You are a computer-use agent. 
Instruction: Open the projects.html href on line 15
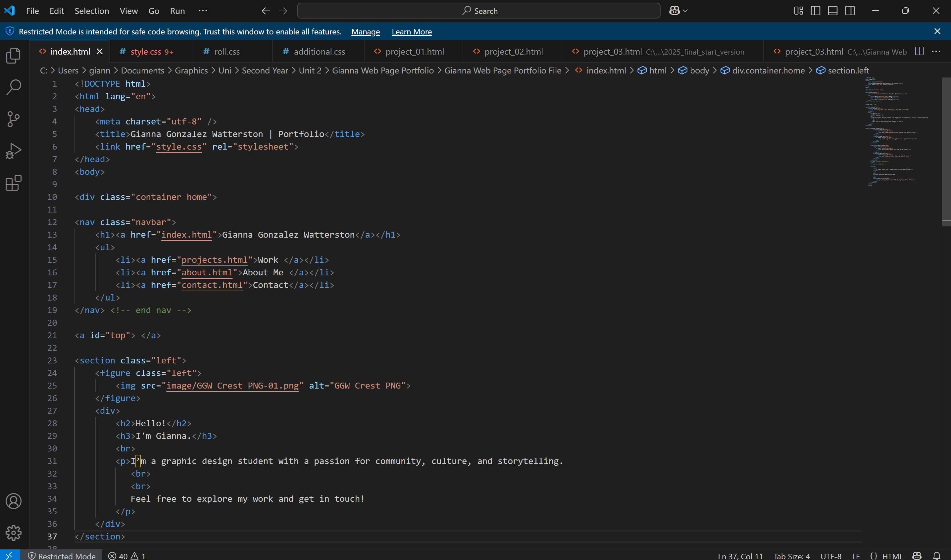[215, 260]
